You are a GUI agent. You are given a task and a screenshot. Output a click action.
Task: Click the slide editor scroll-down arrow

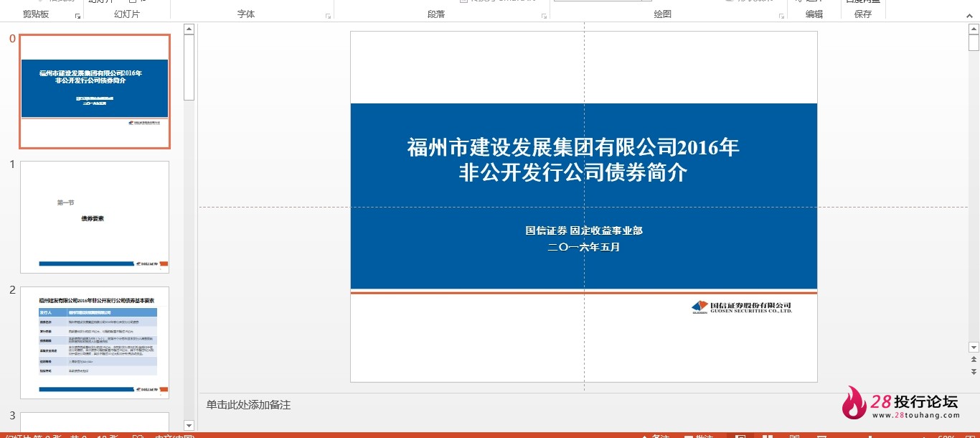click(974, 348)
